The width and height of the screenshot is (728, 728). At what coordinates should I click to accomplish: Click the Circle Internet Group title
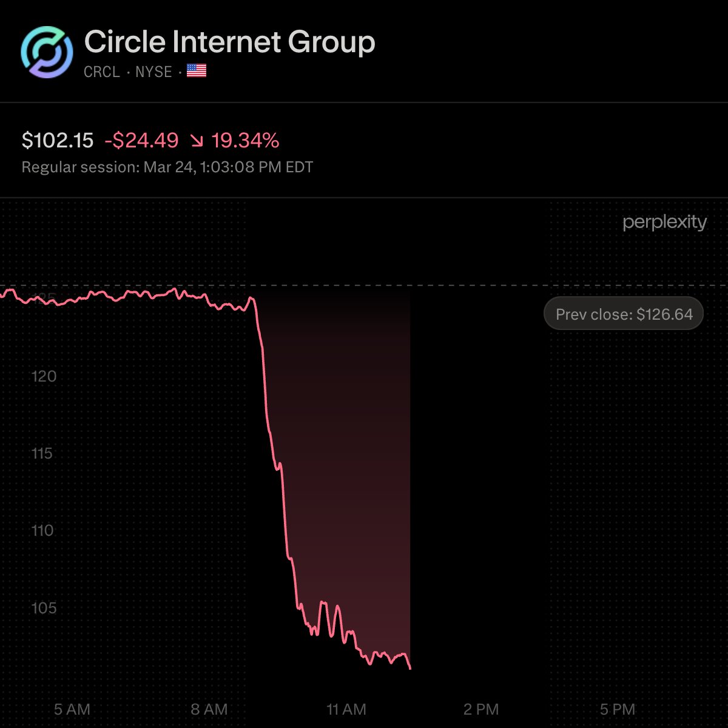[x=229, y=42]
